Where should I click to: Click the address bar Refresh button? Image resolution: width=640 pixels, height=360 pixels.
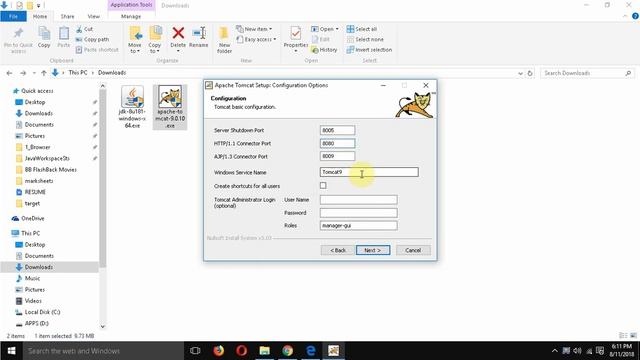tap(530, 73)
